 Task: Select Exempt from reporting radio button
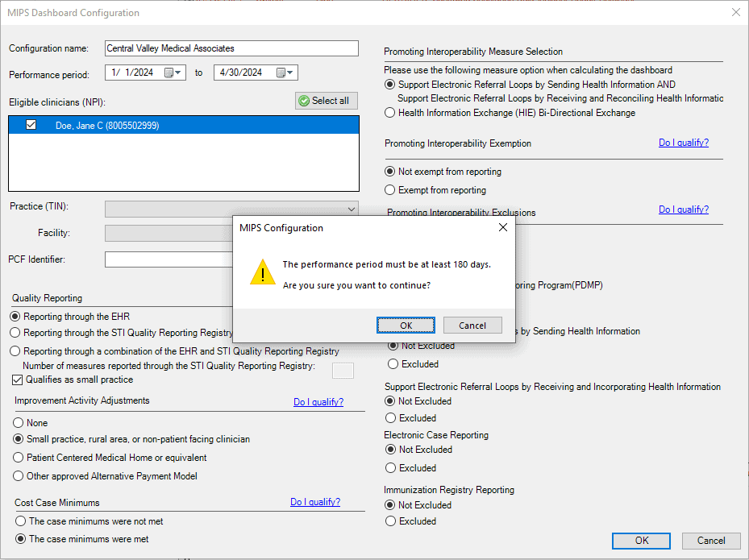coord(390,190)
